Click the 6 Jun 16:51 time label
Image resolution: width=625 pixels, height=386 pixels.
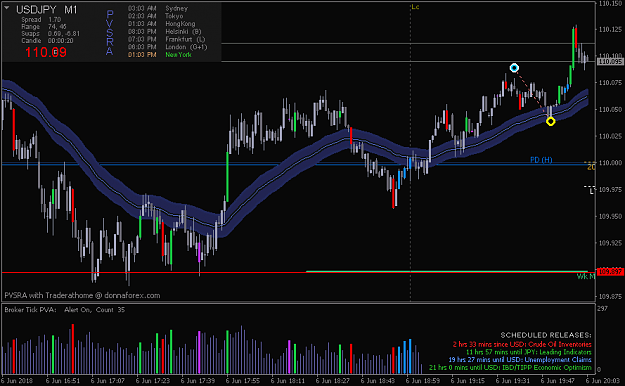[x=63, y=381]
